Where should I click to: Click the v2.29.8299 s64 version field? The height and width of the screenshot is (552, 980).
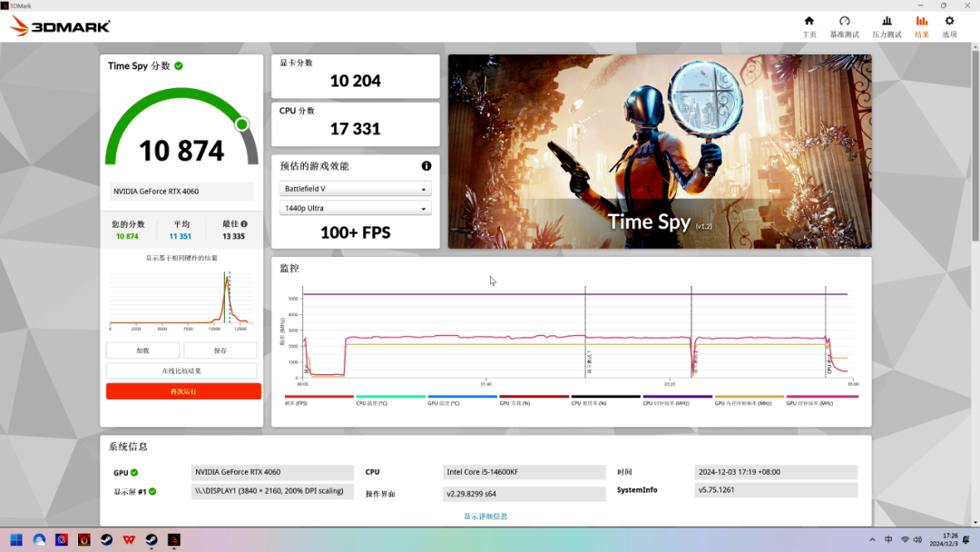pyautogui.click(x=524, y=494)
